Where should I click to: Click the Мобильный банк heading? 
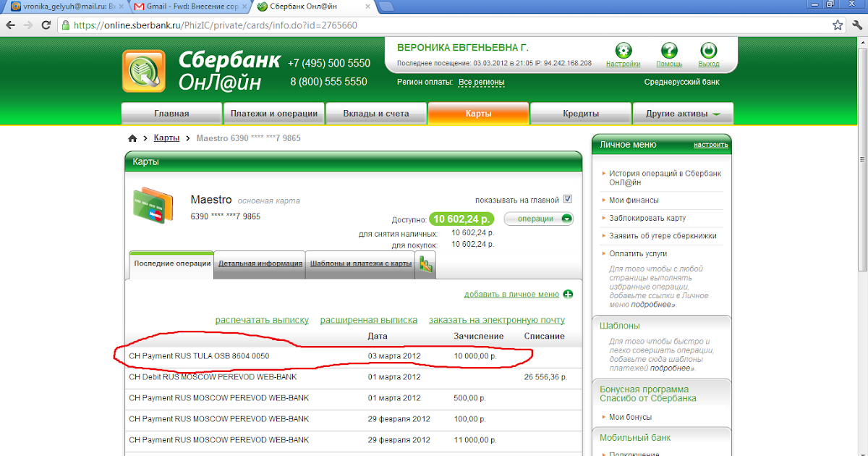pos(635,438)
